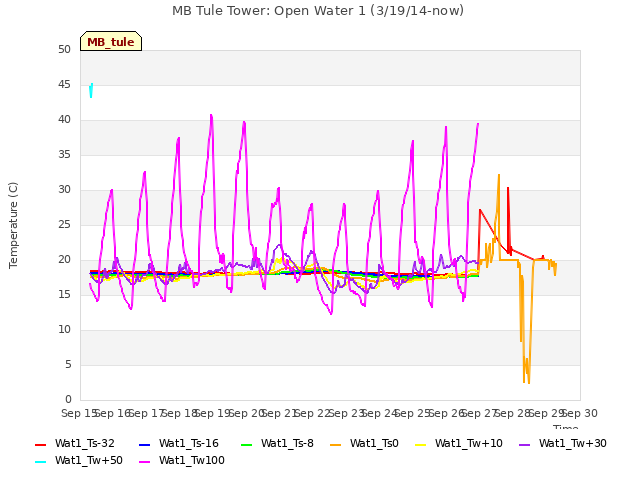
Task: Click the green Wat1_Ts-8 legend swatch
Action: [247, 444]
